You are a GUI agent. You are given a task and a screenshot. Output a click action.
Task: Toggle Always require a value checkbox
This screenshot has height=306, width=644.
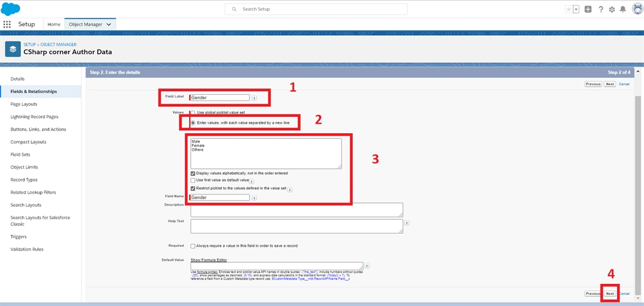click(193, 246)
